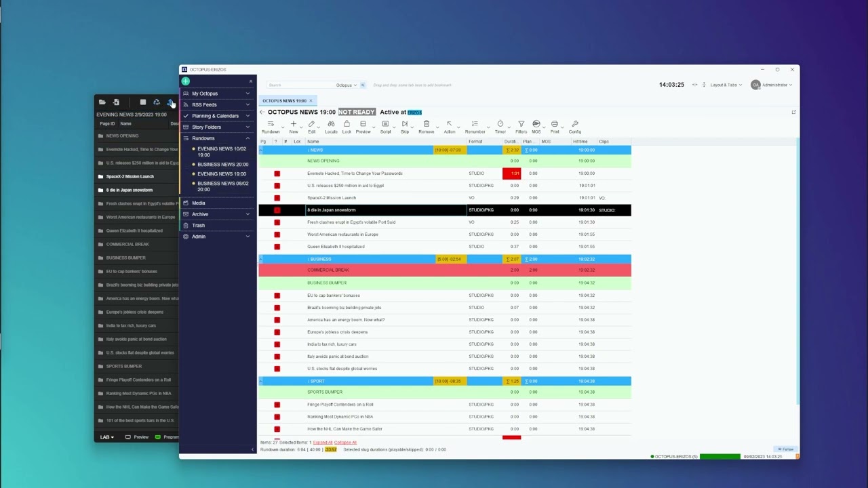Click the Collapse All link
The height and width of the screenshot is (488, 868).
(345, 443)
